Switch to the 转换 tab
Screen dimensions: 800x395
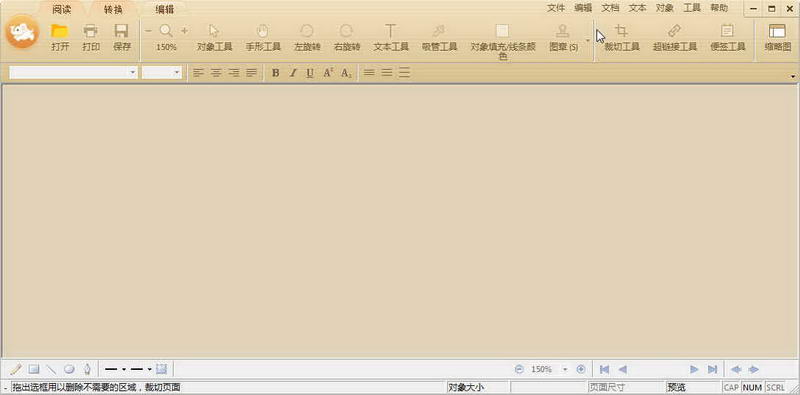113,9
